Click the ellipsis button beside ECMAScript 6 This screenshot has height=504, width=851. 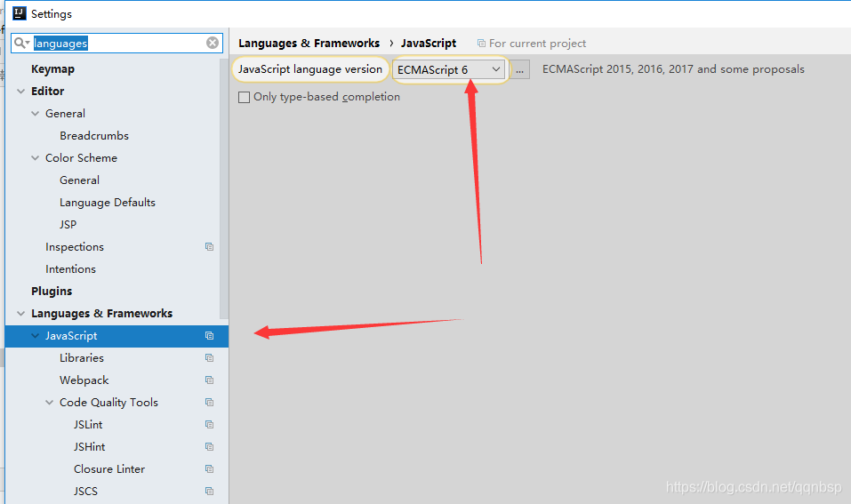coord(519,69)
